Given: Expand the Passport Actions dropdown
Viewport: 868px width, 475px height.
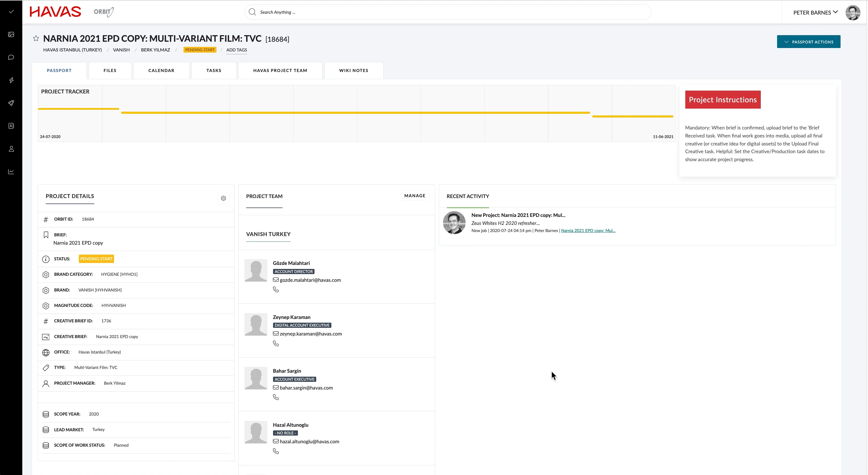Looking at the screenshot, I should pyautogui.click(x=808, y=42).
